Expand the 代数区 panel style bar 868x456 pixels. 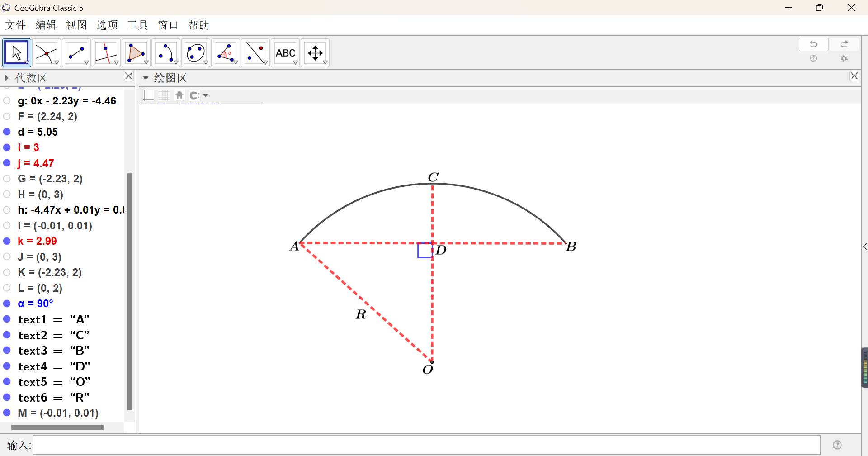point(6,78)
